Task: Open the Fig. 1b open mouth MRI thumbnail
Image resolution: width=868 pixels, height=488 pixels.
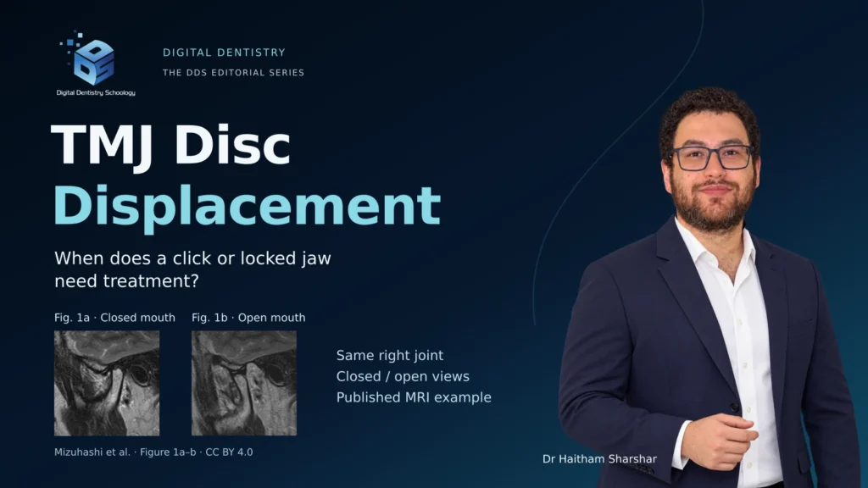Action: coord(244,384)
